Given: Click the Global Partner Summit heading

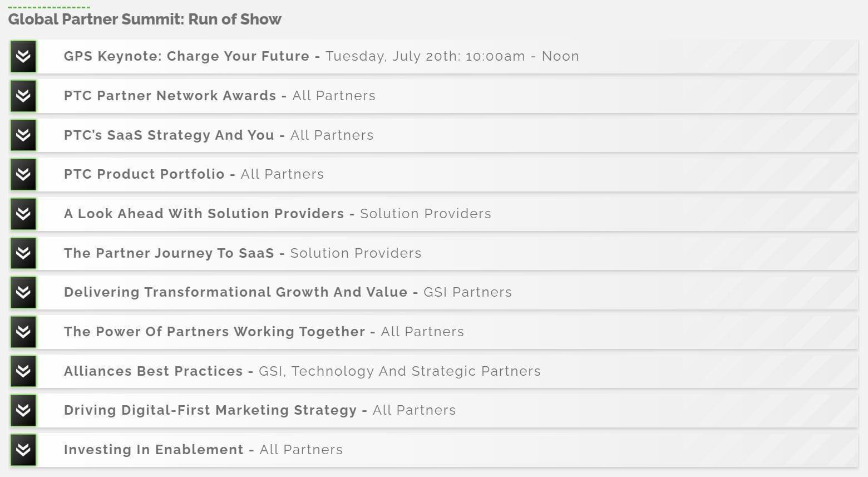Looking at the screenshot, I should tap(145, 19).
